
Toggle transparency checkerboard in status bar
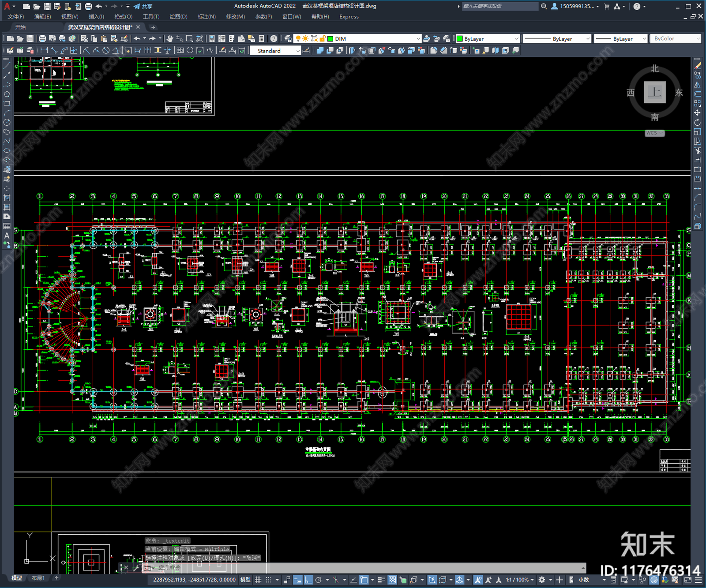(x=392, y=580)
